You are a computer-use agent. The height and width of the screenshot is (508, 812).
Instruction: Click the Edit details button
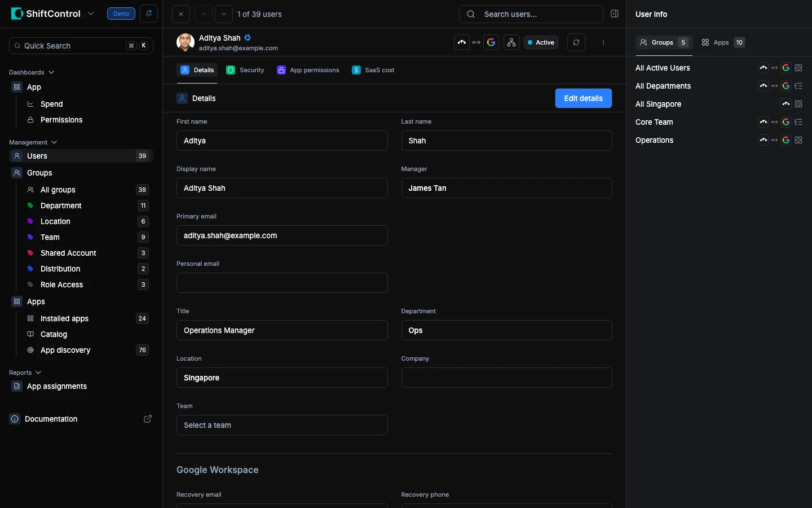pyautogui.click(x=583, y=98)
